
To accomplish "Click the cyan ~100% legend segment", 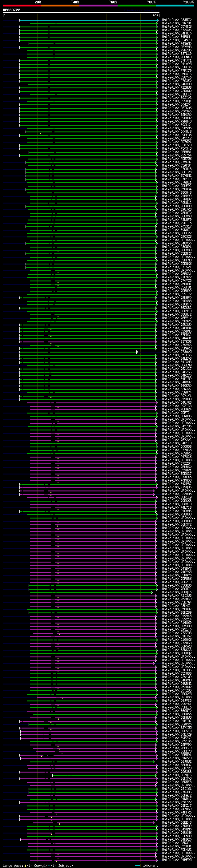I will tap(175, 6).
